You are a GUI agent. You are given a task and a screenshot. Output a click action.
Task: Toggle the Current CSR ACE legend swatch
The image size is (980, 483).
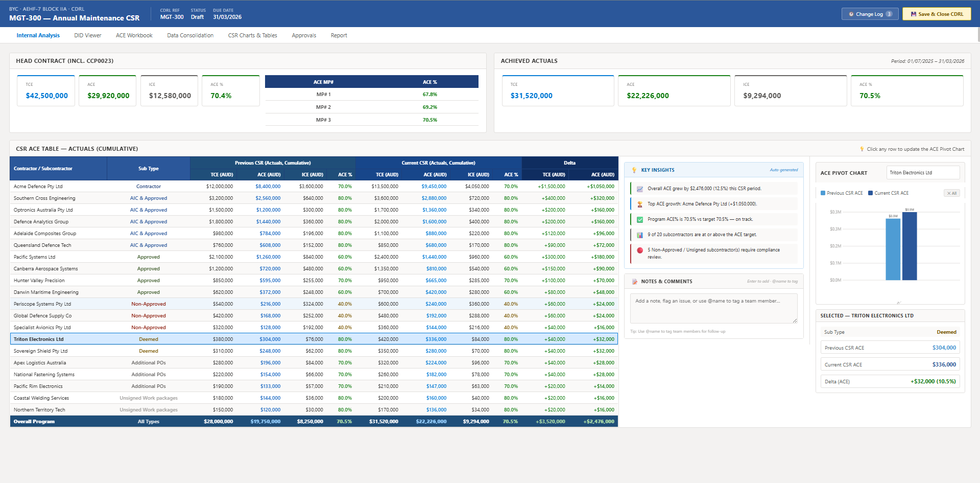(x=870, y=193)
